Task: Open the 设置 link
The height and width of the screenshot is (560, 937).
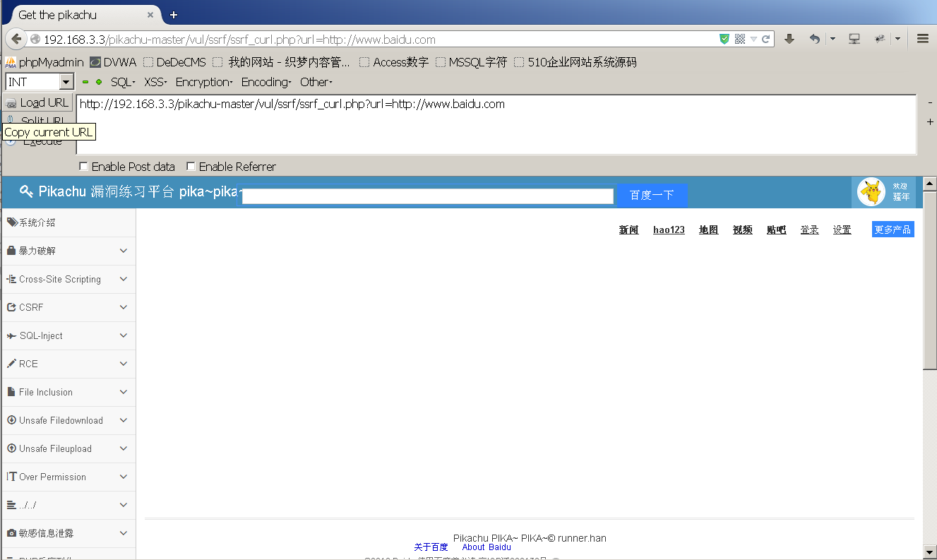Action: [842, 230]
